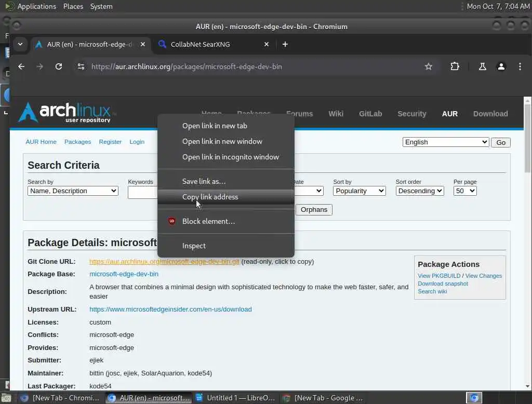The image size is (532, 404).
Task: Click uBlock Origin icon in context menu
Action: coord(171,221)
